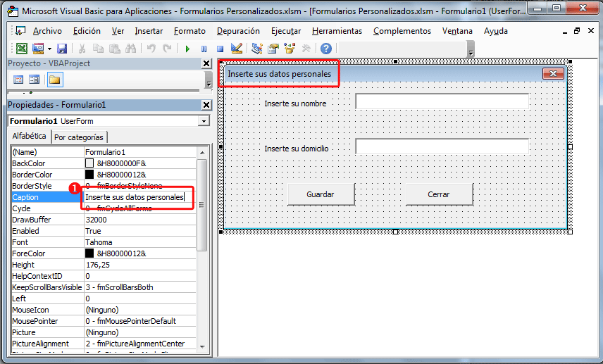Toggle Design Mode icon
The width and height of the screenshot is (603, 364).
[237, 49]
